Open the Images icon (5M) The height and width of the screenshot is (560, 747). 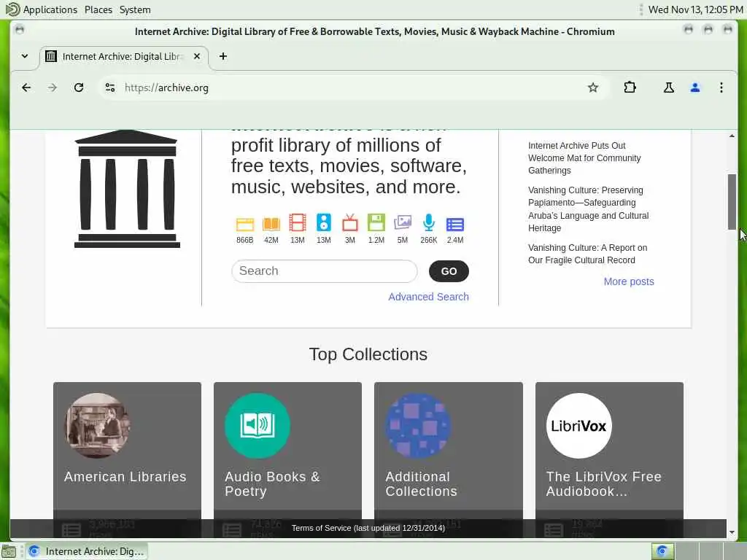click(403, 229)
